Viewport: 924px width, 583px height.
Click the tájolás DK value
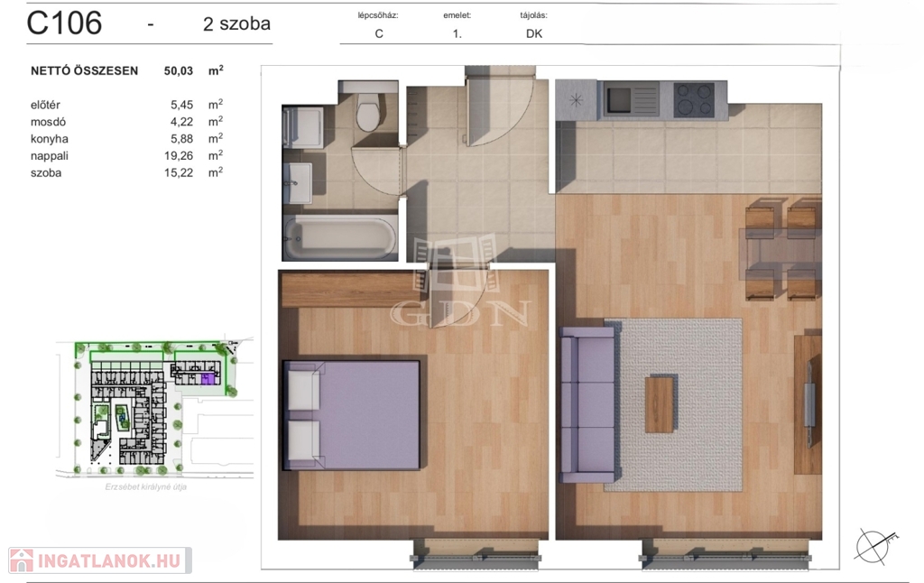pos(533,34)
